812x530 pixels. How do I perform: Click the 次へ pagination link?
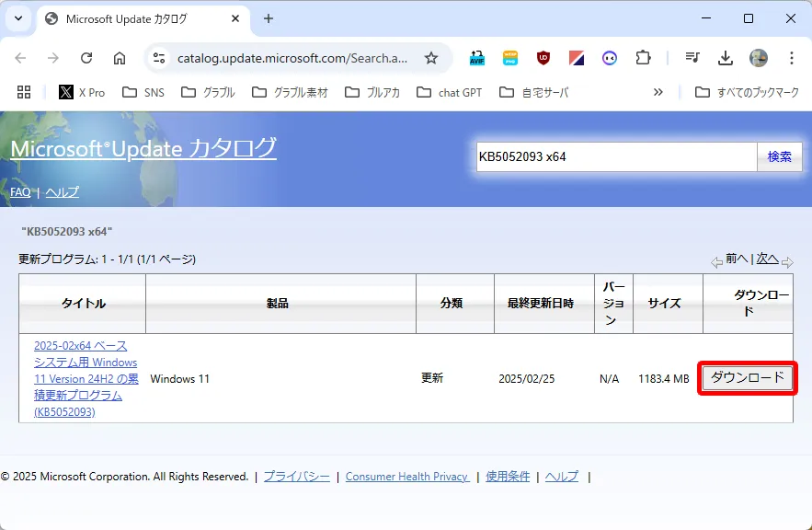point(768,258)
